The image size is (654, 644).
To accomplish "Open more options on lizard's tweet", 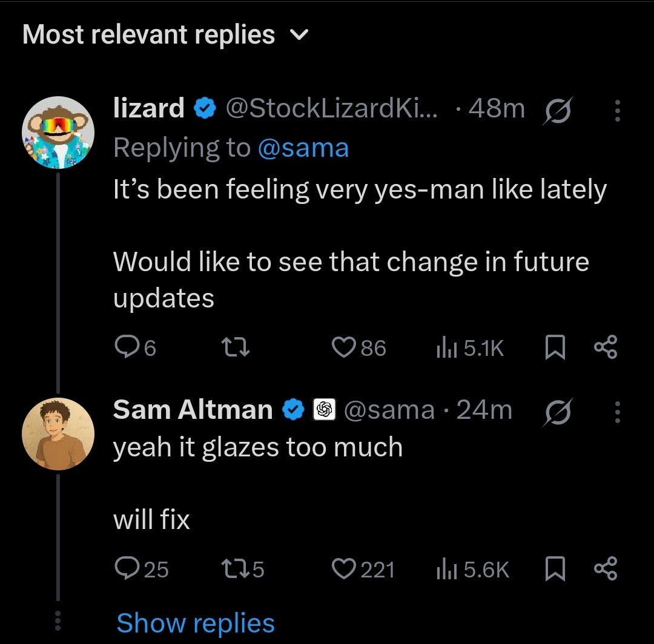I will [618, 110].
